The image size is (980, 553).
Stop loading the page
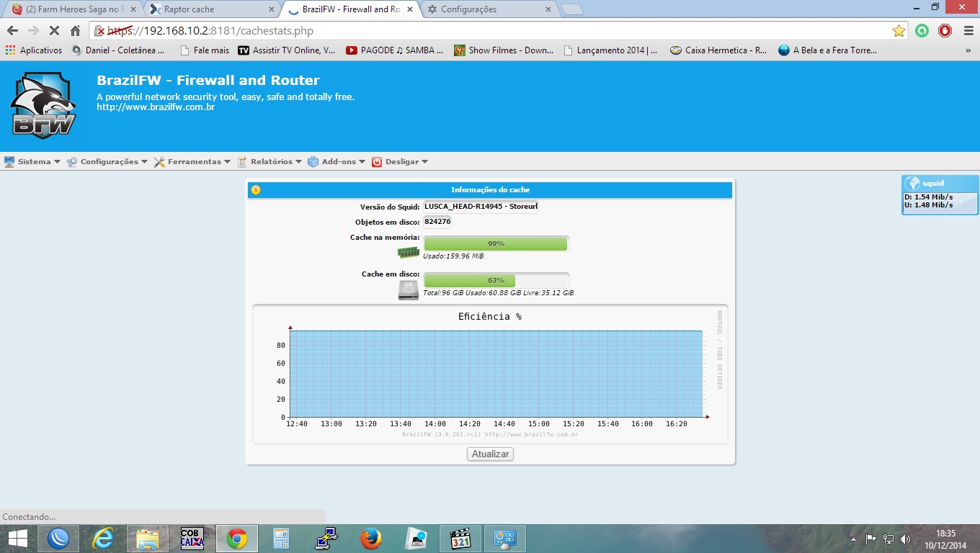pyautogui.click(x=54, y=31)
